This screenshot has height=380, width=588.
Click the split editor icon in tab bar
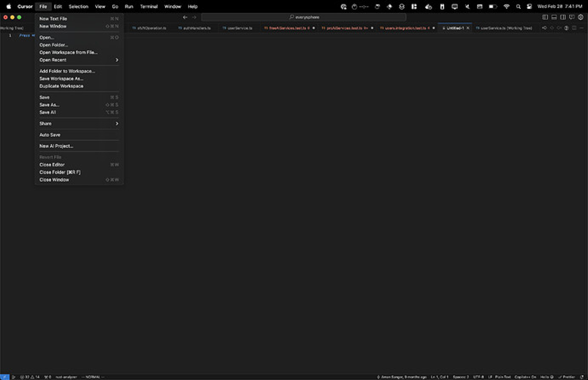pyautogui.click(x=574, y=28)
